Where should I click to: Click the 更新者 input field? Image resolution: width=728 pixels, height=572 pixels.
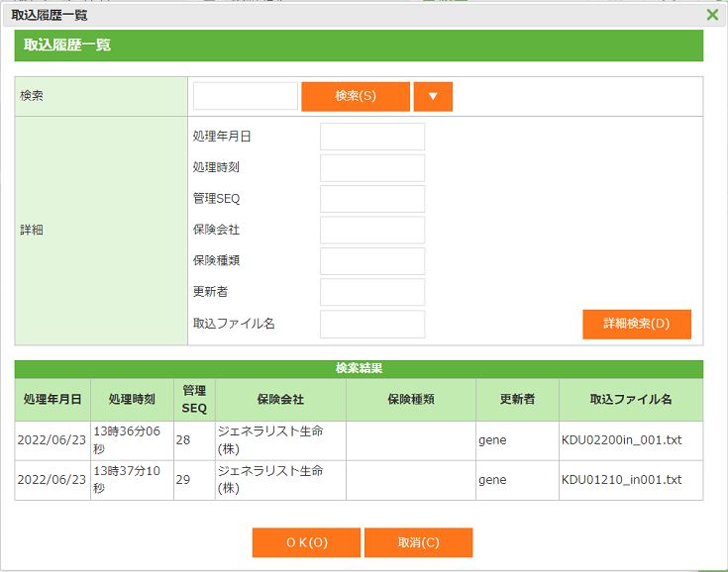pyautogui.click(x=371, y=292)
